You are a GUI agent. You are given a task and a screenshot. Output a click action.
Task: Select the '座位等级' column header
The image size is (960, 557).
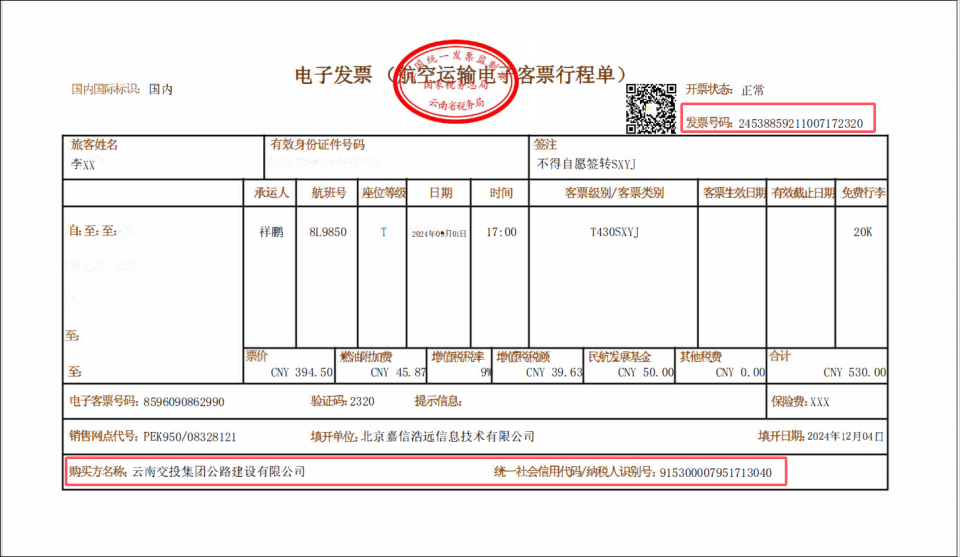tap(383, 193)
